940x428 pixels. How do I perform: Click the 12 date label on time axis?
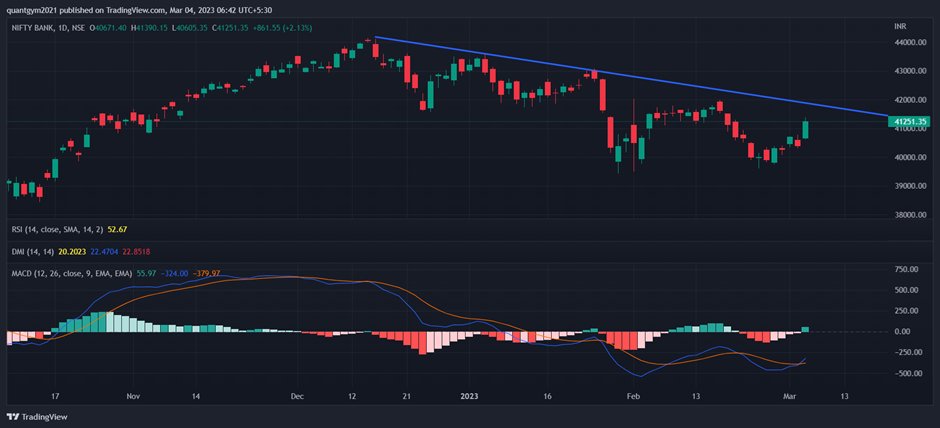352,396
